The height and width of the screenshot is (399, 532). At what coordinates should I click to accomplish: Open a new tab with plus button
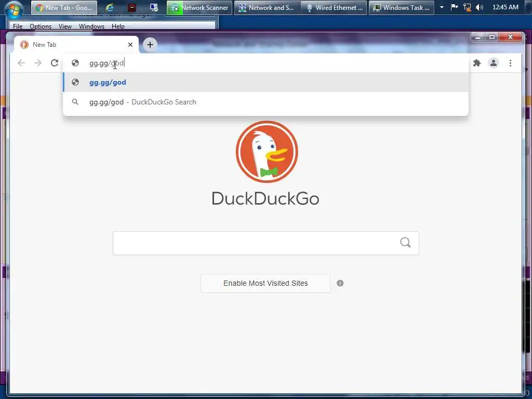click(x=150, y=45)
